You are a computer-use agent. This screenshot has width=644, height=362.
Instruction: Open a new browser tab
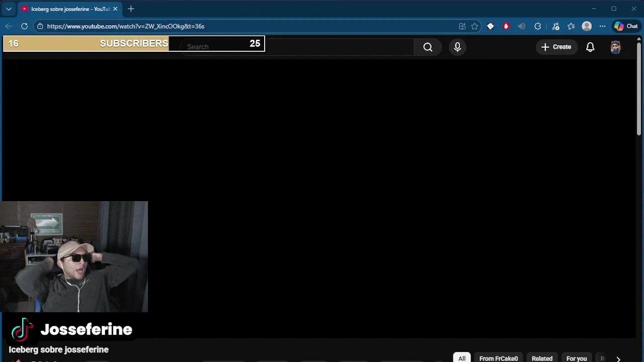[131, 9]
